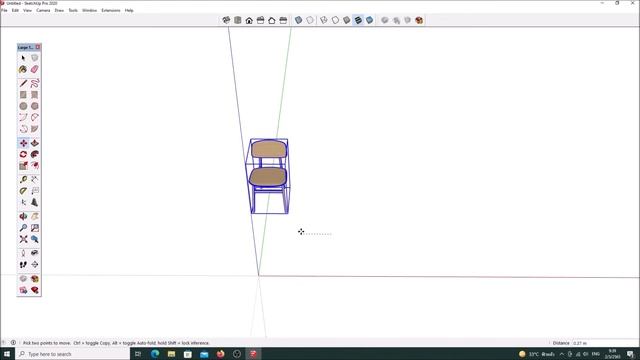Select the Dimensions tool
Image resolution: width=640 pixels, height=360 pixels.
click(x=35, y=180)
